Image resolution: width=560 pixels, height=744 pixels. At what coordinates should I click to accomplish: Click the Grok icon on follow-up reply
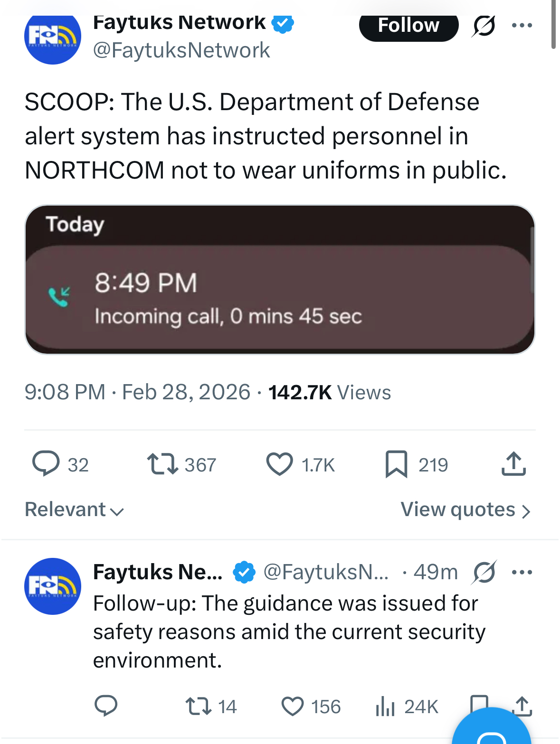[484, 572]
